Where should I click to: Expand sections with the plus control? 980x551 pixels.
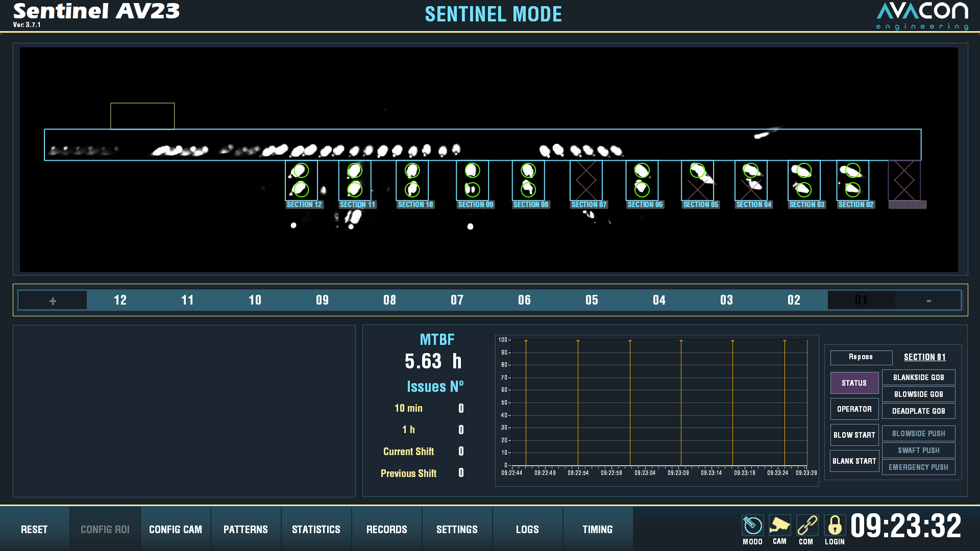(52, 300)
